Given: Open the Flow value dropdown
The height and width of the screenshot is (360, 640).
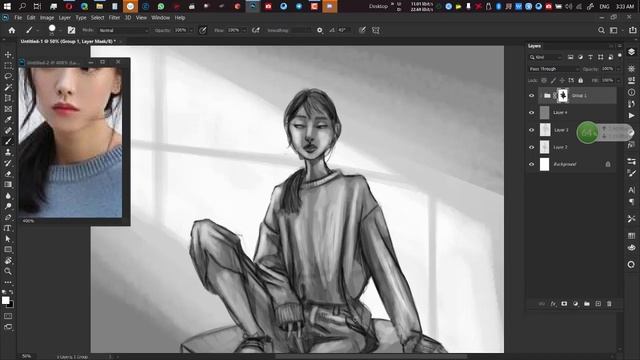Looking at the screenshot, I should pyautogui.click(x=244, y=30).
